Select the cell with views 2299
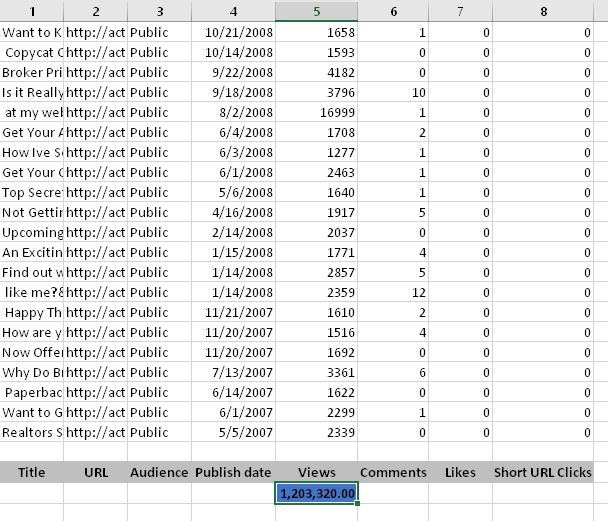 point(316,412)
